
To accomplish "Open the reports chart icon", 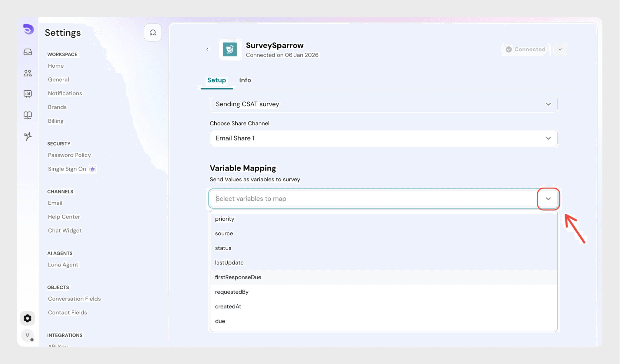I will tap(28, 94).
